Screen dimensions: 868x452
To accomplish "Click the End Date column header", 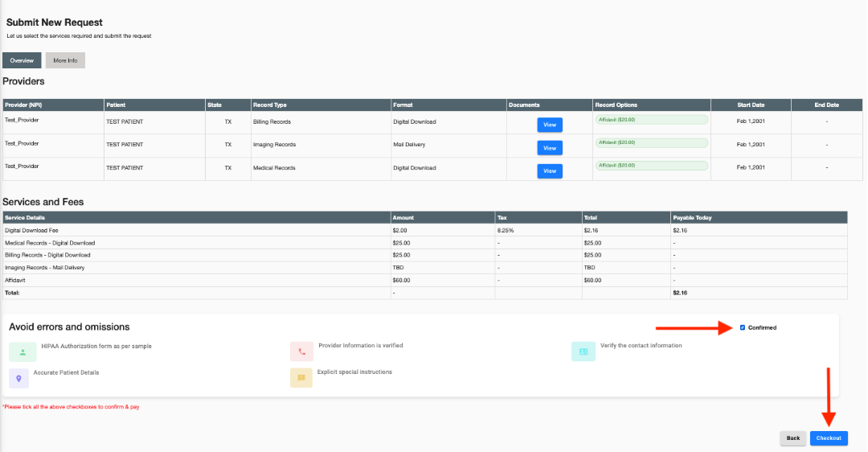I will click(x=826, y=105).
